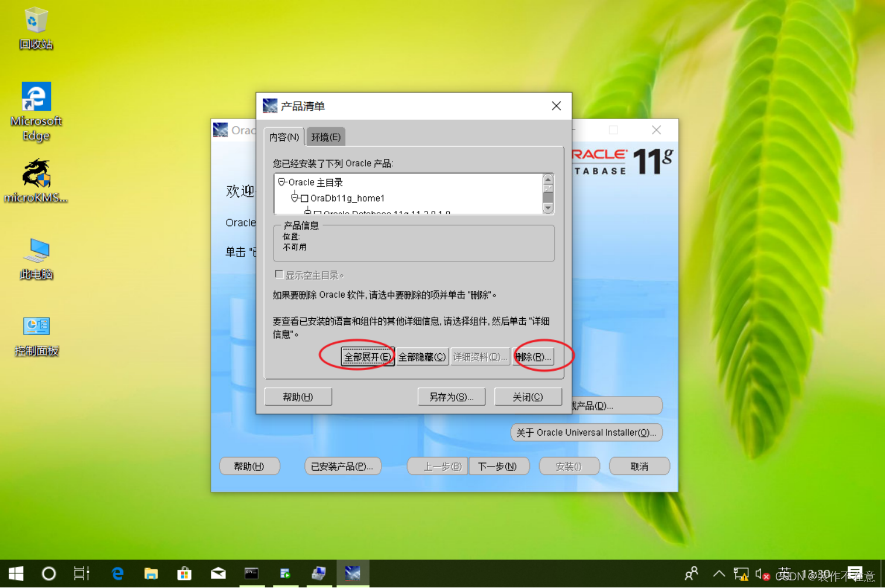Select the Oracle 主目录 tree label
This screenshot has width=885, height=588.
pos(315,182)
